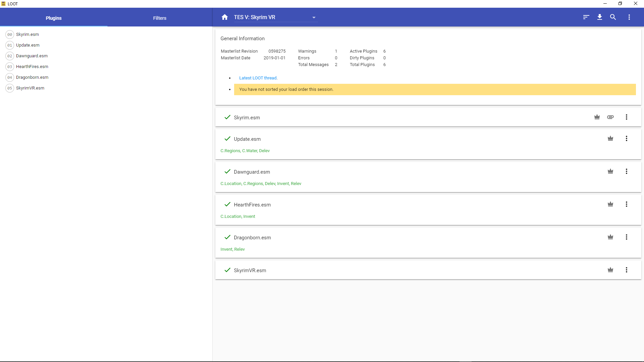Open the three-dot menu on the HearthFires.esm card
Image resolution: width=644 pixels, height=362 pixels.
627,204
